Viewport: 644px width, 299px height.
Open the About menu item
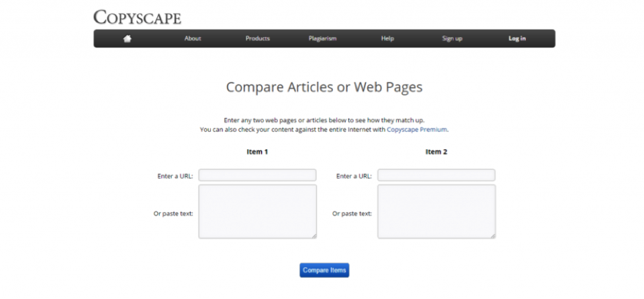coord(193,38)
